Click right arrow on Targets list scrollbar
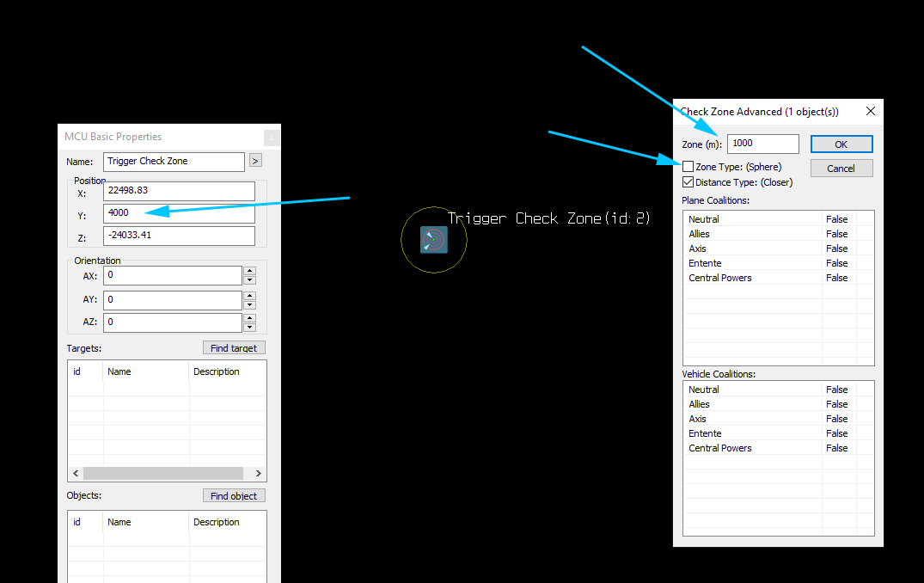This screenshot has height=583, width=924. click(258, 473)
